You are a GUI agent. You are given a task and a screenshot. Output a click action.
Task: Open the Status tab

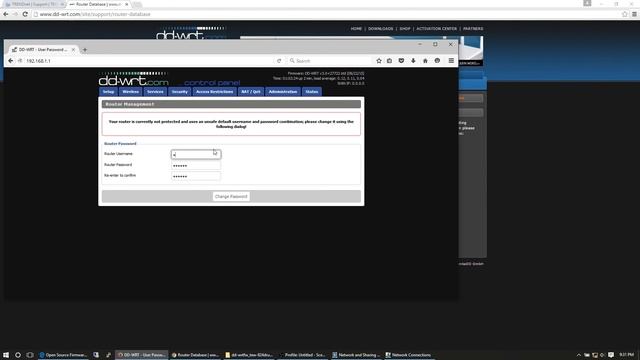[x=312, y=92]
